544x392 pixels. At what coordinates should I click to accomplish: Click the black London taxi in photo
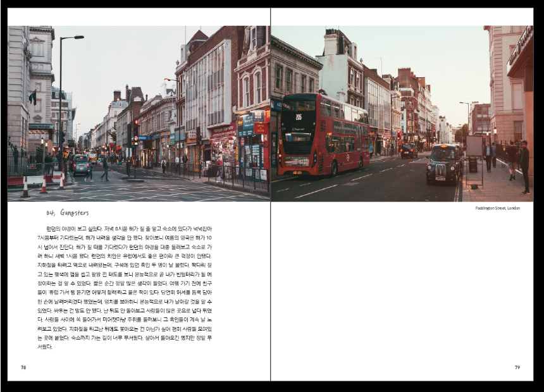point(444,163)
